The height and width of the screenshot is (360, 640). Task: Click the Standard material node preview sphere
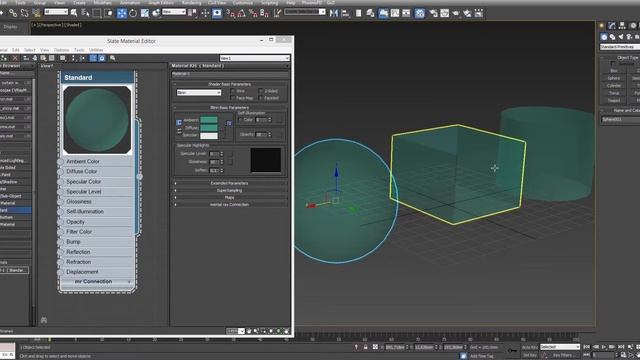[x=97, y=120]
